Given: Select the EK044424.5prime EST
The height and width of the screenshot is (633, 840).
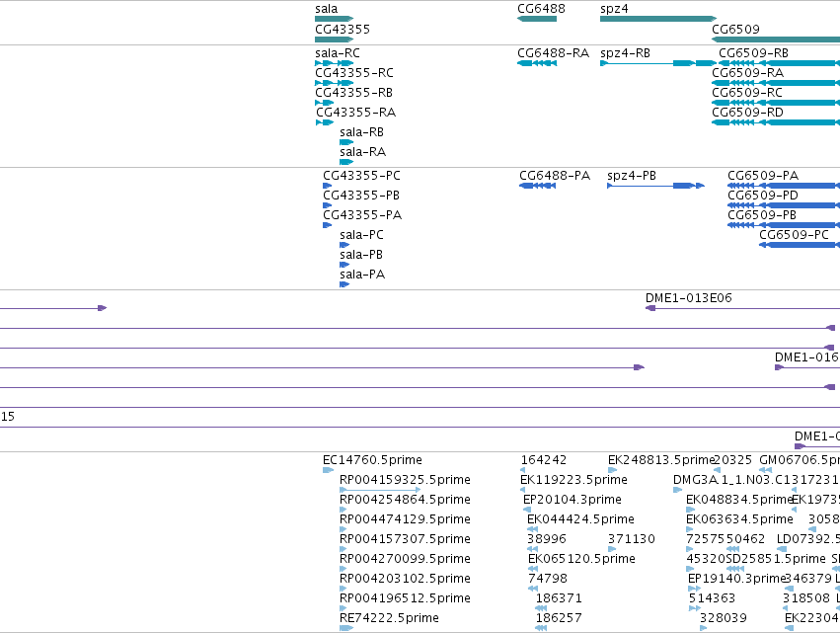Looking at the screenshot, I should [x=532, y=529].
